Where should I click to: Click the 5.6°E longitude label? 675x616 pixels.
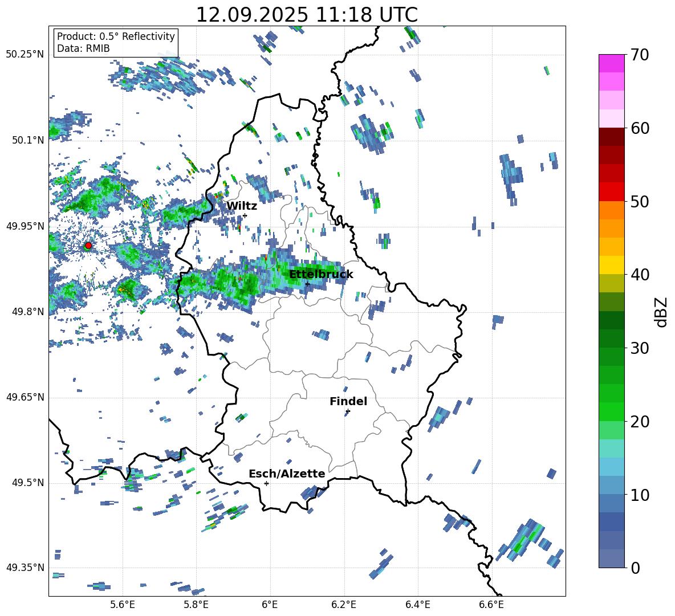tap(123, 605)
